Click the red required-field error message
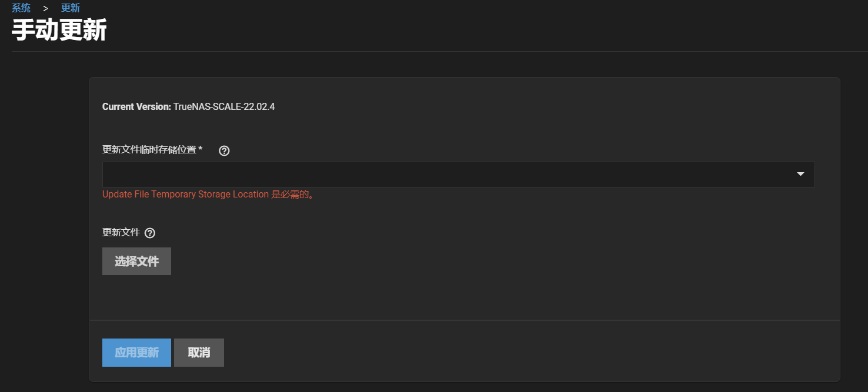This screenshot has width=868, height=392. 208,195
